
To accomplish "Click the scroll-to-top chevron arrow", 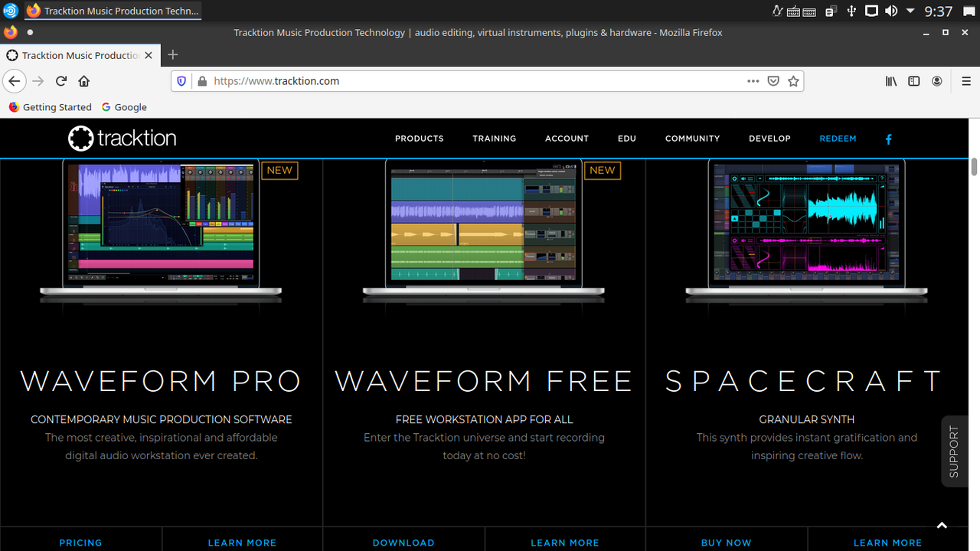I will click(x=942, y=526).
